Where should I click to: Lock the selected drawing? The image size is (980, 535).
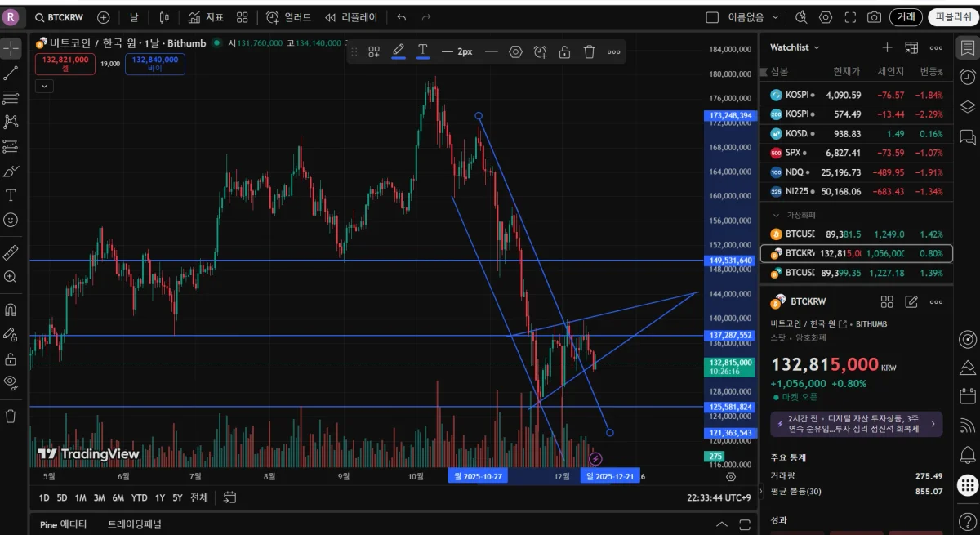[564, 51]
